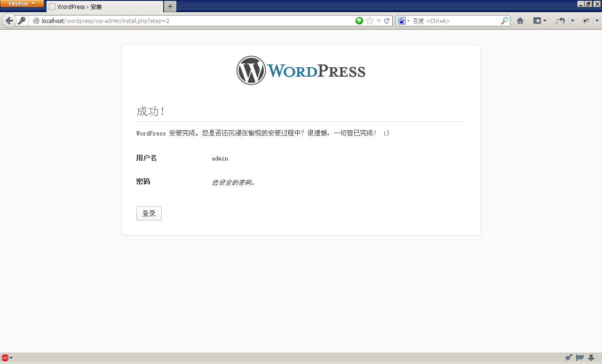Viewport: 602px width, 364px height.
Task: Click the Adblock ABP status bar icon
Action: (5, 358)
